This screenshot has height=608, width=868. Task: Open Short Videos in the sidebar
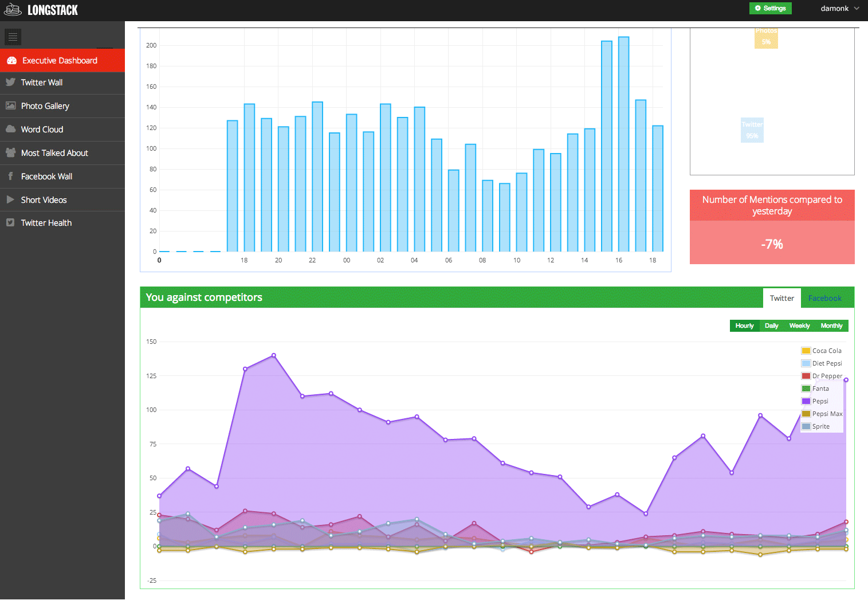pos(62,199)
